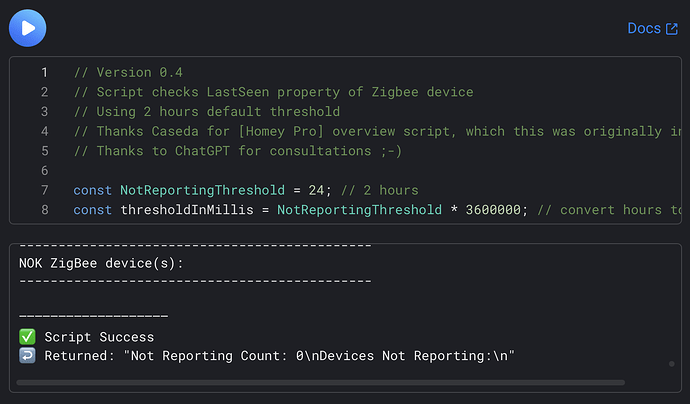Viewport: 690px width, 404px height.
Task: Click the 'Thanks to ChatGPT' comment line
Action: pos(238,151)
